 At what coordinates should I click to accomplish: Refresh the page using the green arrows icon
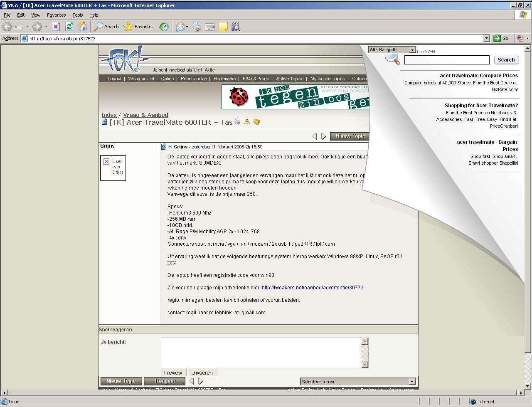[x=69, y=27]
